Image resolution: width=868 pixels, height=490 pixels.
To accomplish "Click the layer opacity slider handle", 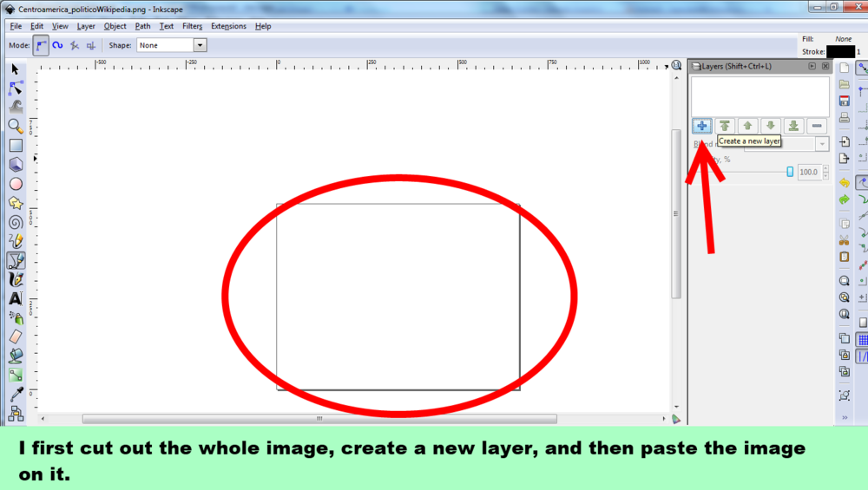I will (x=790, y=172).
